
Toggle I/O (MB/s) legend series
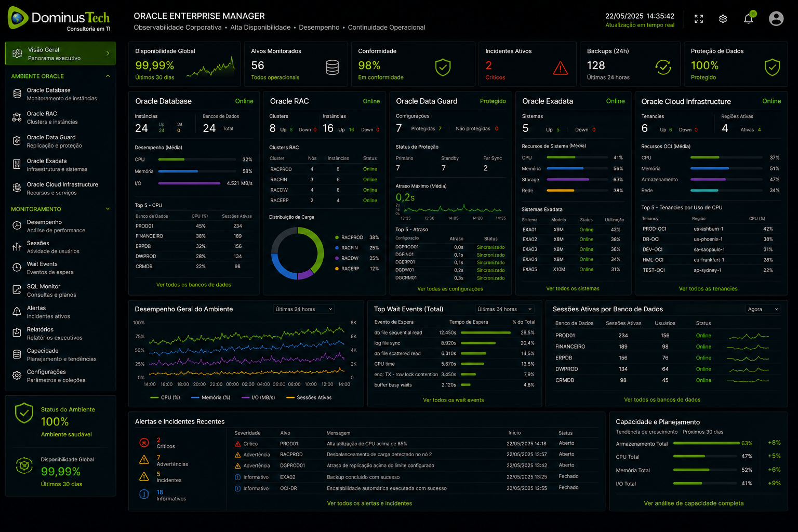(258, 397)
